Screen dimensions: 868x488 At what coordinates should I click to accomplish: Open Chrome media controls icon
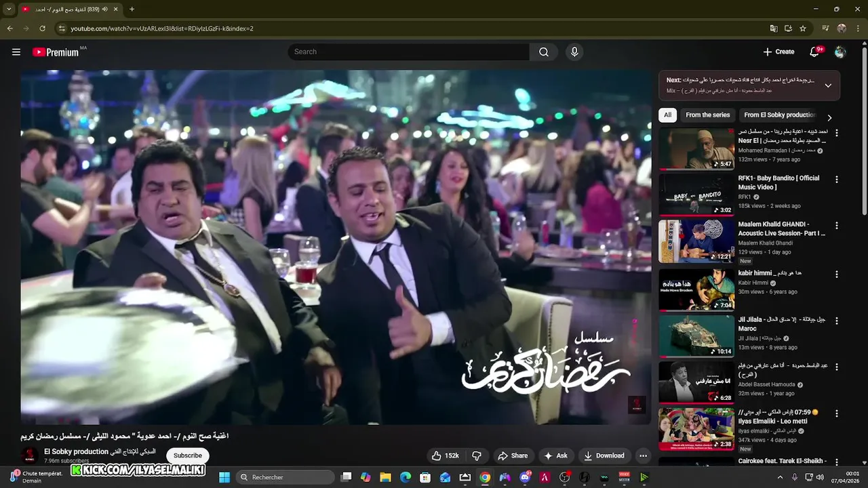click(x=825, y=28)
